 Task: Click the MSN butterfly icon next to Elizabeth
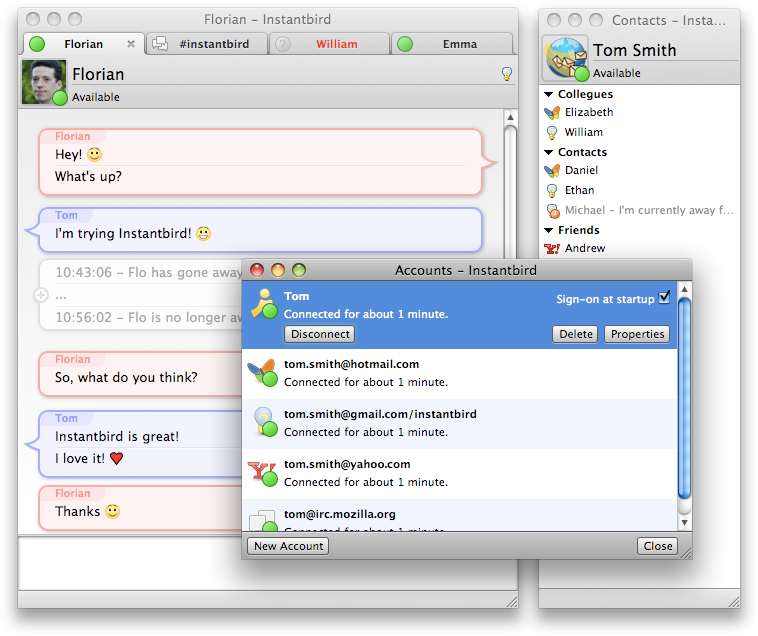[x=552, y=113]
